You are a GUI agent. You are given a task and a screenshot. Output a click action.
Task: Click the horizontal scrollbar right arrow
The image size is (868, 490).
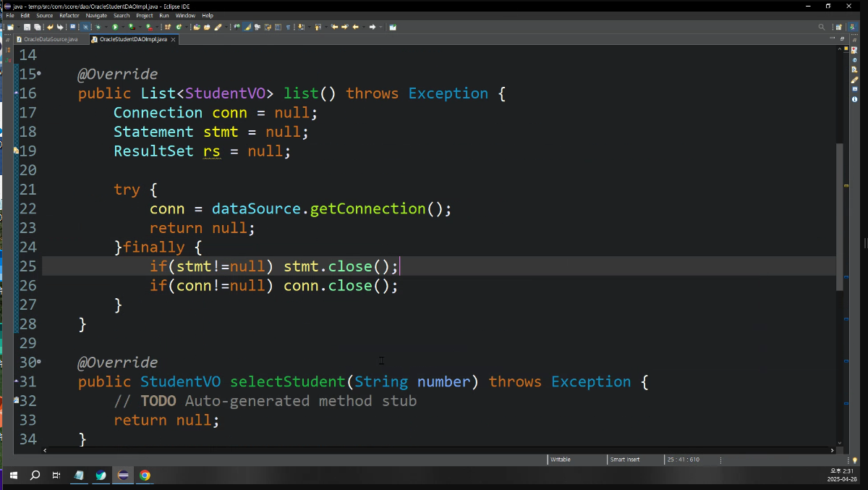pyautogui.click(x=833, y=450)
